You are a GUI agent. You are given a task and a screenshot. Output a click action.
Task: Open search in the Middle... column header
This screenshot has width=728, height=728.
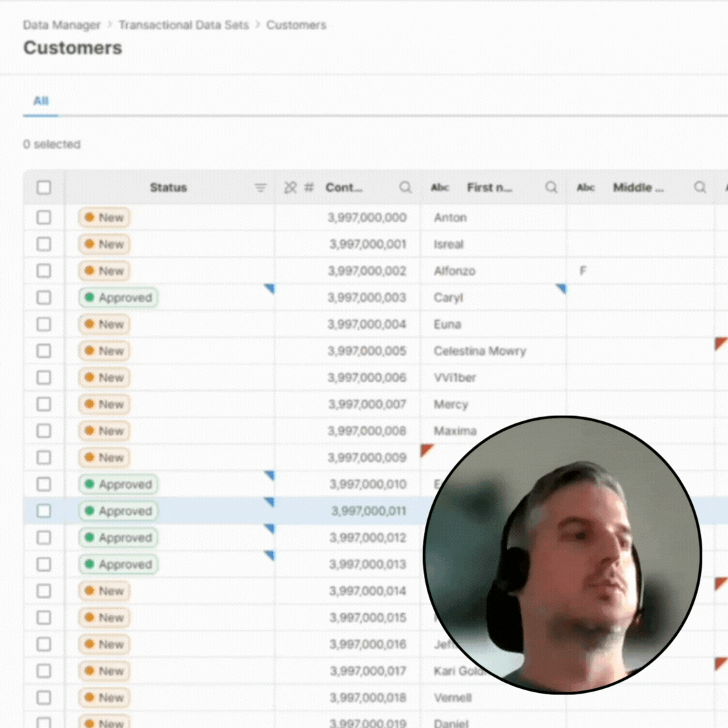click(x=700, y=188)
